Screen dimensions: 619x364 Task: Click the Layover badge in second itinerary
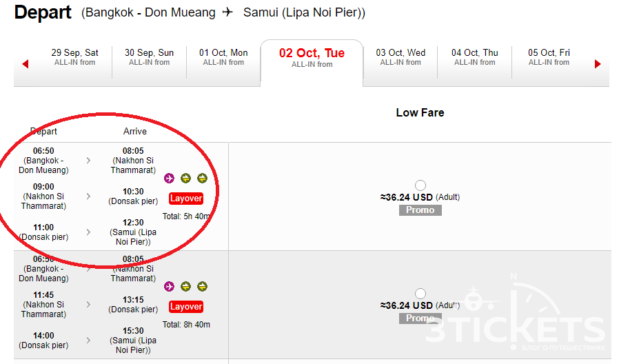186,307
